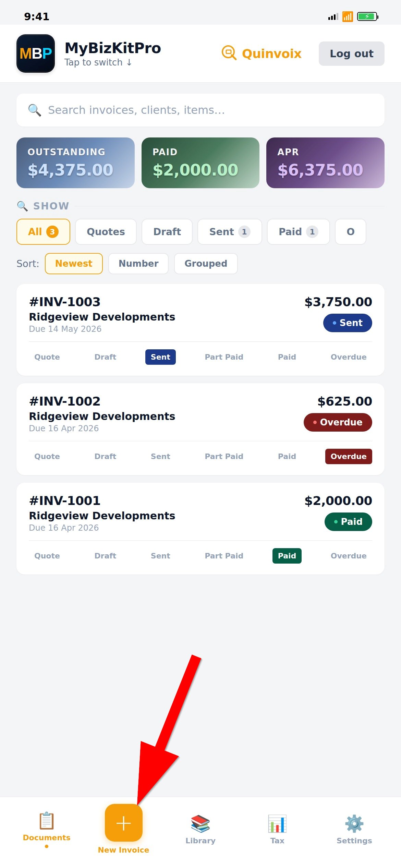401x868 pixels.
Task: Open the Settings gear icon
Action: point(354,824)
